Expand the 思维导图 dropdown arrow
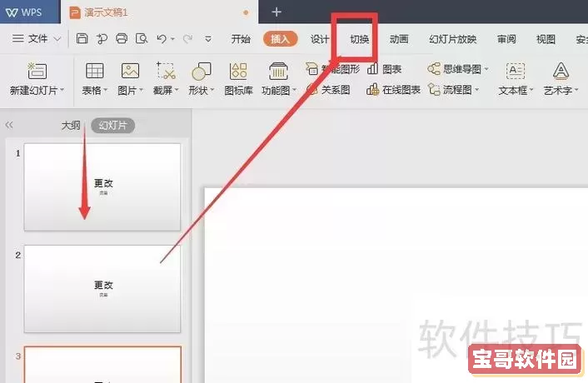 coord(486,69)
